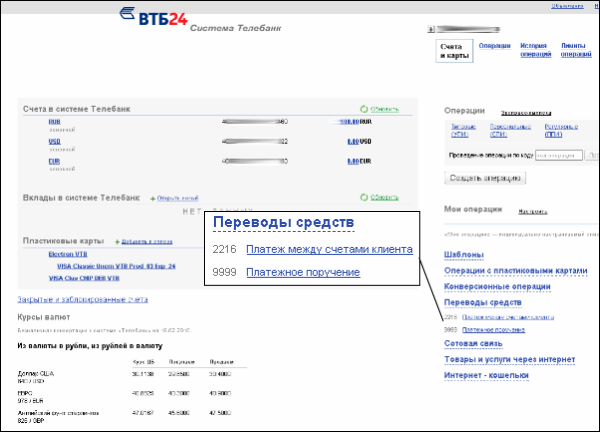The width and height of the screenshot is (600, 432).
Task: Click the Курсы валют heading
Action: (44, 317)
